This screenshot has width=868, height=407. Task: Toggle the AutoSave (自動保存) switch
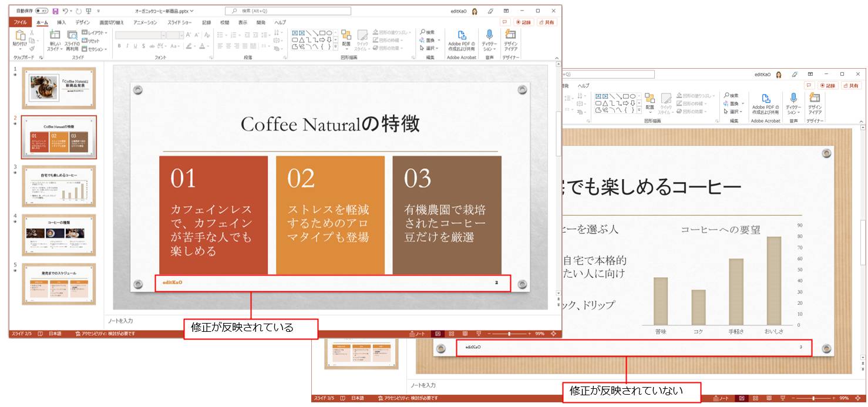coord(41,11)
